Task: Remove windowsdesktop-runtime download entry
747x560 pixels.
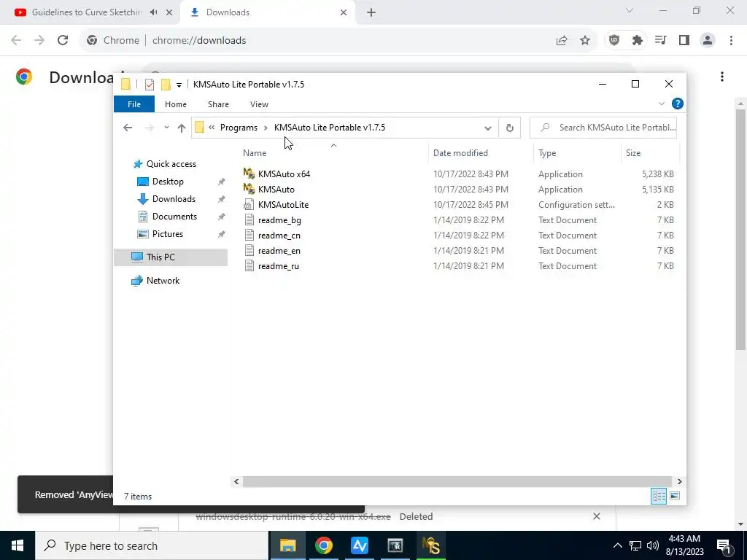Action: [597, 516]
